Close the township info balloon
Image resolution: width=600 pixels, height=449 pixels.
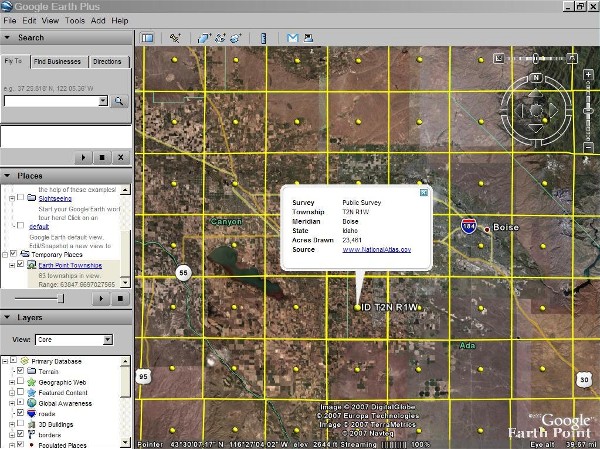[423, 191]
